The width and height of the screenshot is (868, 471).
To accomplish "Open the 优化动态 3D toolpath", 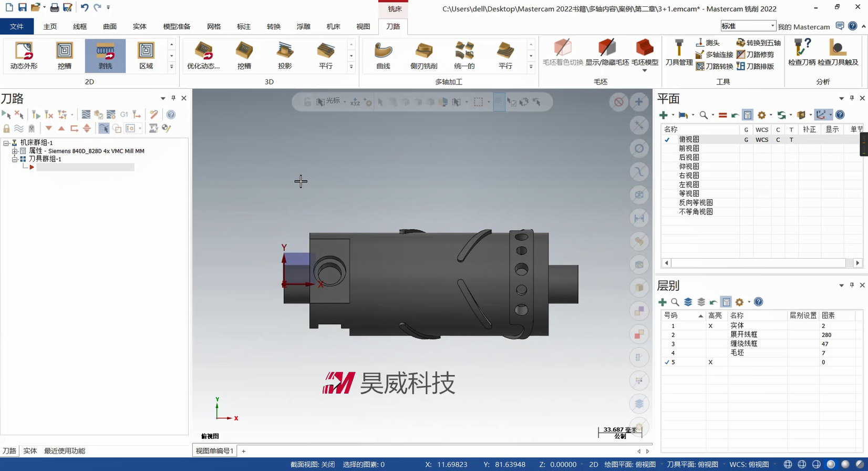I will pos(204,56).
